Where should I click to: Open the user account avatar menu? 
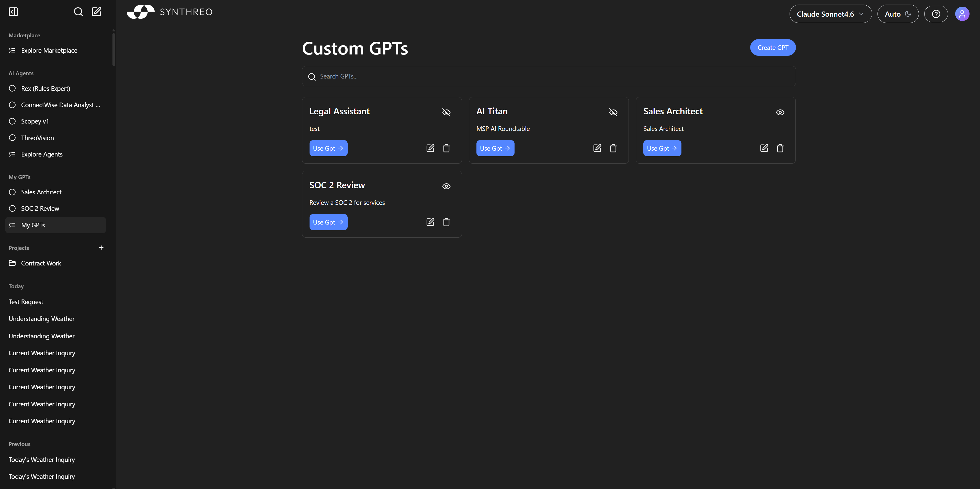coord(962,14)
